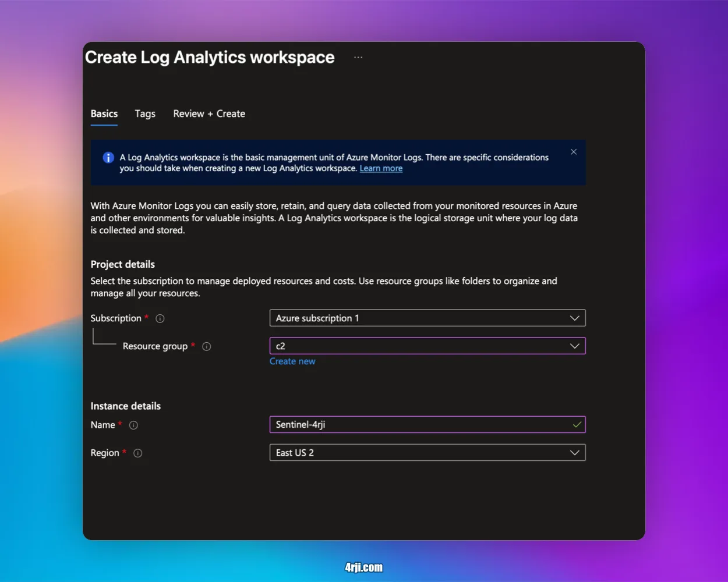Switch to the Tags tab
This screenshot has width=728, height=582.
[x=145, y=114]
